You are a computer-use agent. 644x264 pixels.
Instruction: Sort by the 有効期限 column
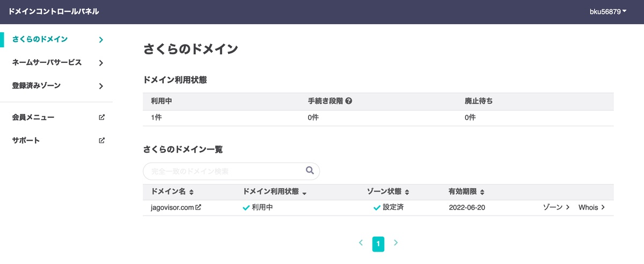(x=467, y=192)
